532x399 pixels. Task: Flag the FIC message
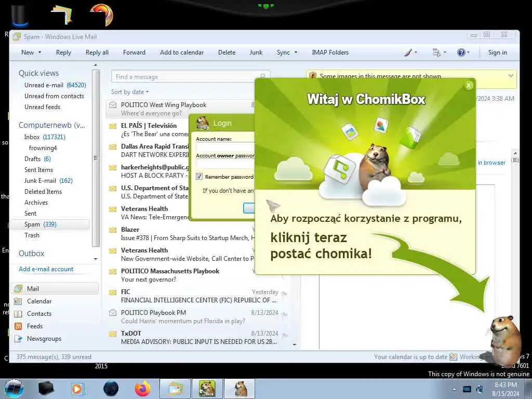(x=284, y=294)
